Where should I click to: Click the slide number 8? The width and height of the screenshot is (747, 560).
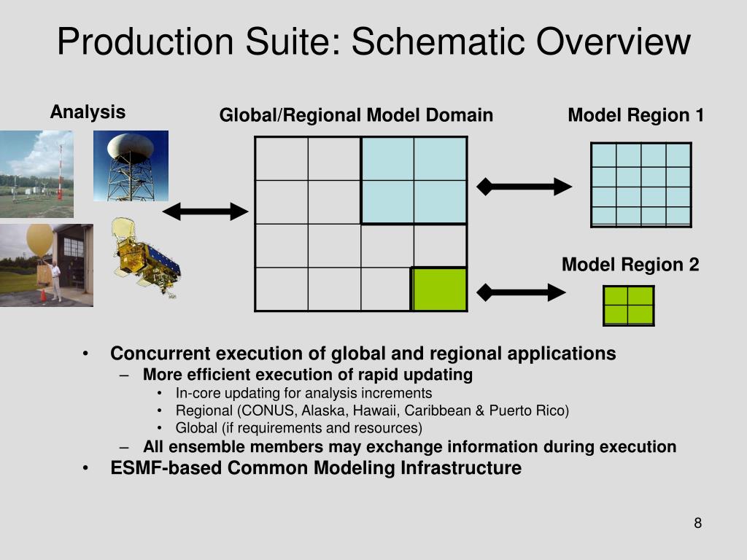[698, 523]
